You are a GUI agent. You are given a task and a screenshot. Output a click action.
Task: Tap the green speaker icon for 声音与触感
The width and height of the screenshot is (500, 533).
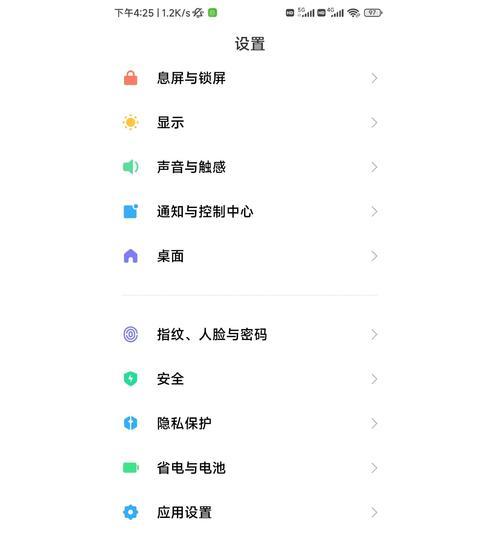(x=131, y=167)
